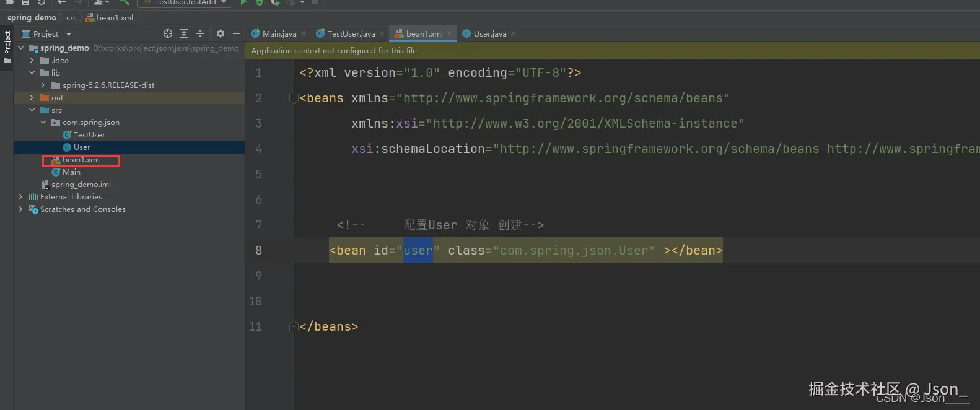Click the spring_demo.iml file icon
The height and width of the screenshot is (410, 980).
pos(45,184)
